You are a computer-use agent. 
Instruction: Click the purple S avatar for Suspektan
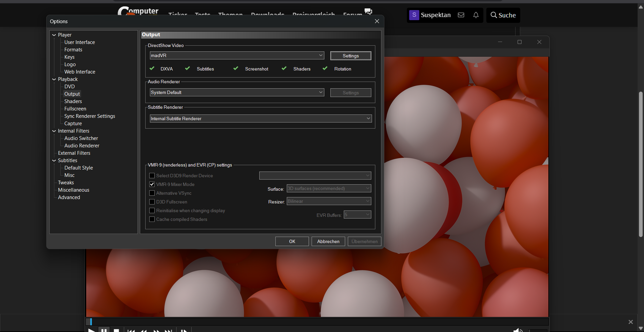pyautogui.click(x=414, y=15)
